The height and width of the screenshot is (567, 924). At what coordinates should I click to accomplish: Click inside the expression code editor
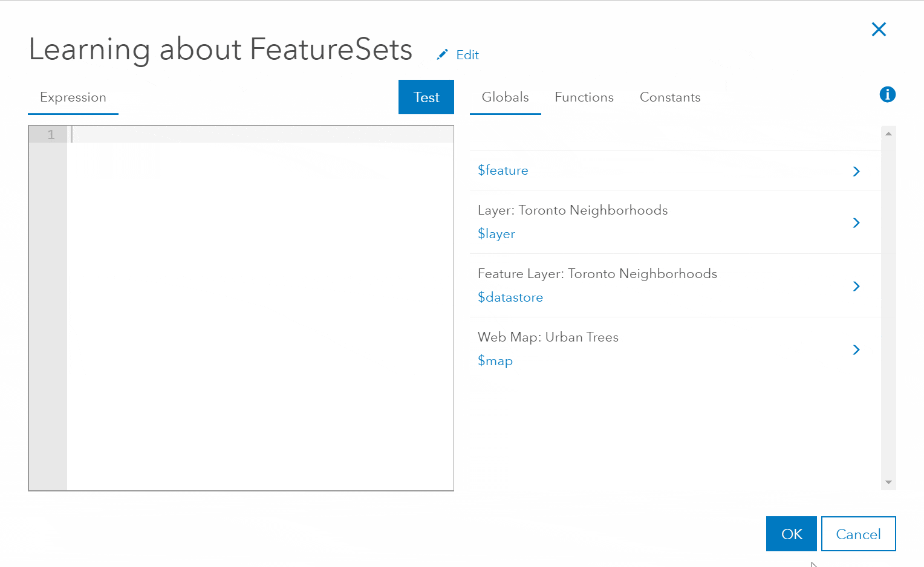coord(260,302)
